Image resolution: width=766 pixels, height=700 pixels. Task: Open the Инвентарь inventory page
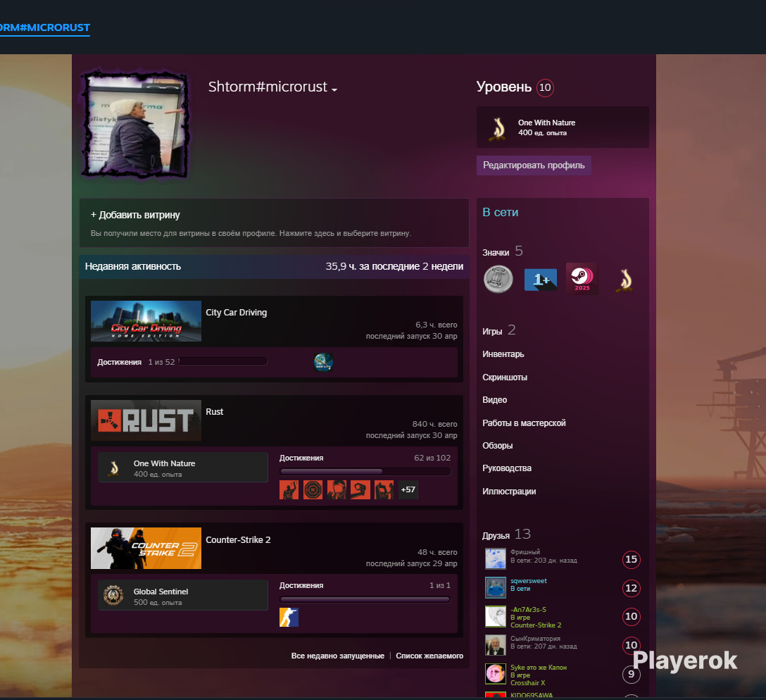click(503, 354)
